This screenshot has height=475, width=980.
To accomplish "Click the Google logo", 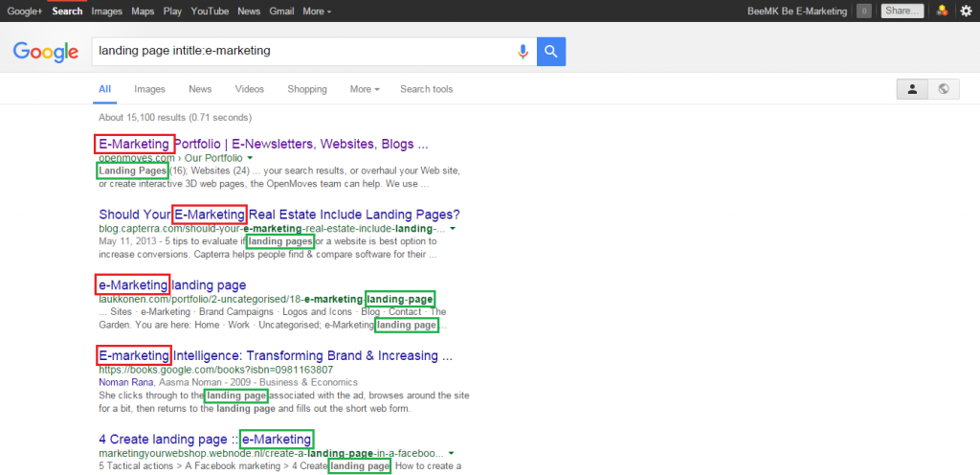I will point(46,52).
